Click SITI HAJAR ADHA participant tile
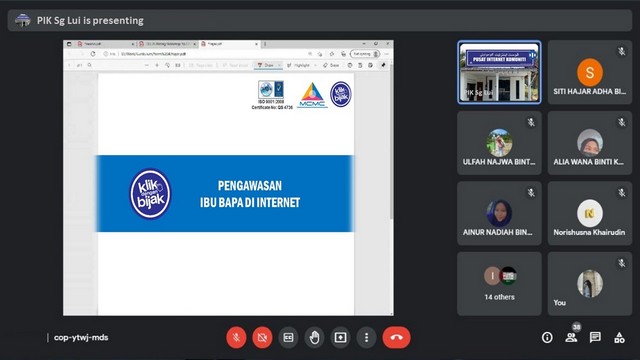The image size is (640, 360). (590, 72)
